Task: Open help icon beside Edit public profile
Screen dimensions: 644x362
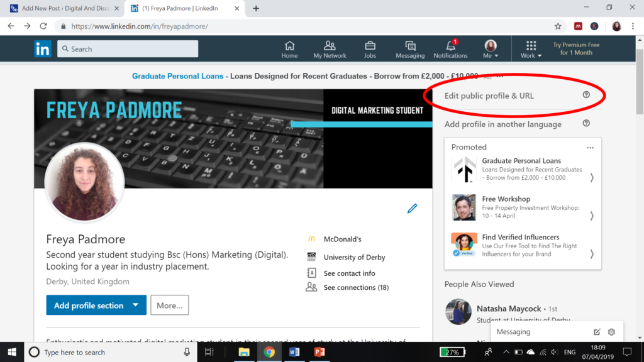Action: point(586,95)
